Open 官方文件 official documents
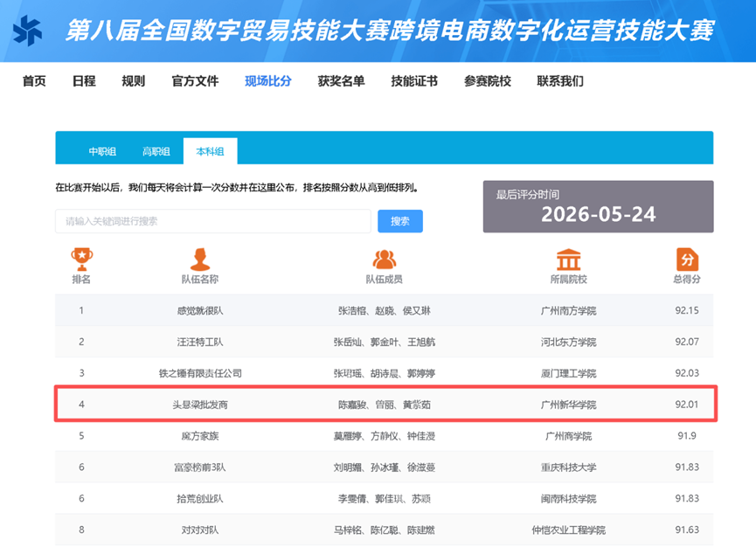 click(x=195, y=81)
